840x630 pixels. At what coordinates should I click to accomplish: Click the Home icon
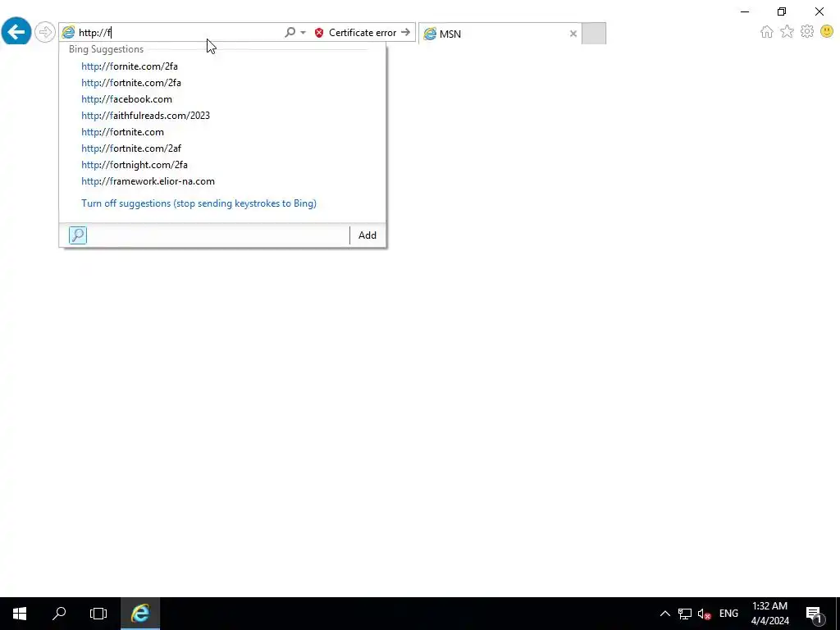[767, 32]
